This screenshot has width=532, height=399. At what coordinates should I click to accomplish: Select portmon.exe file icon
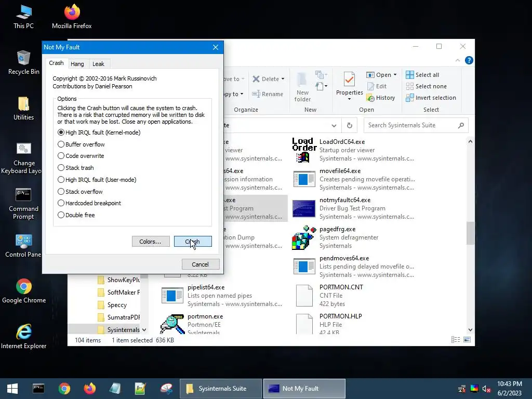(x=172, y=324)
